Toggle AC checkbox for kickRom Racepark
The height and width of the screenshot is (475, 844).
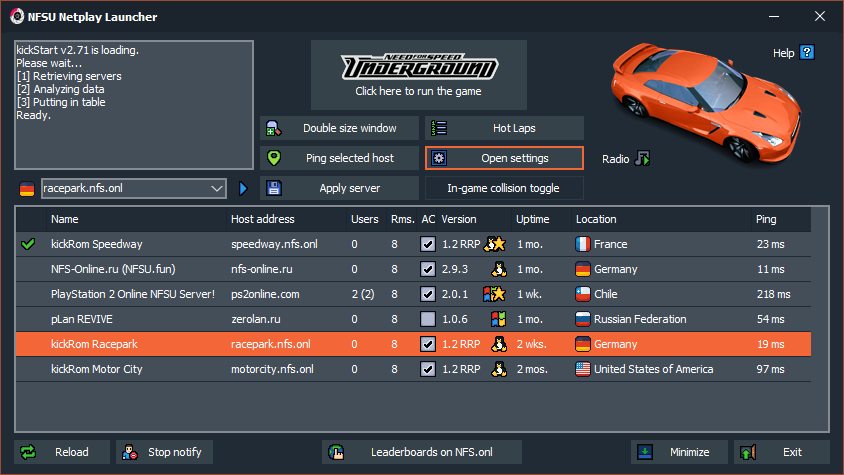pyautogui.click(x=428, y=344)
